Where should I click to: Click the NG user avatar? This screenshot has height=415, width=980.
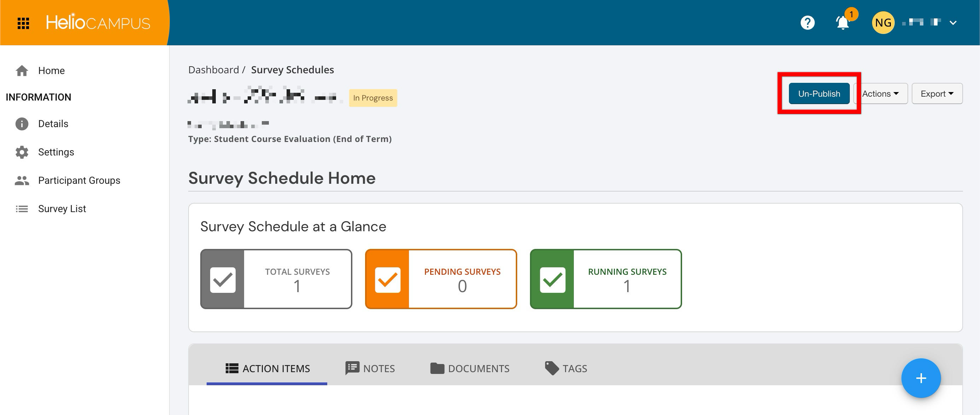(x=883, y=23)
